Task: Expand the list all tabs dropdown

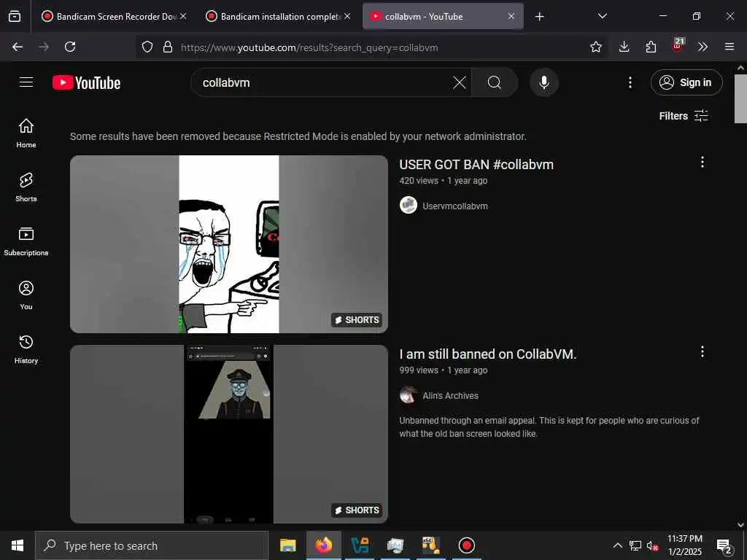Action: click(x=602, y=16)
